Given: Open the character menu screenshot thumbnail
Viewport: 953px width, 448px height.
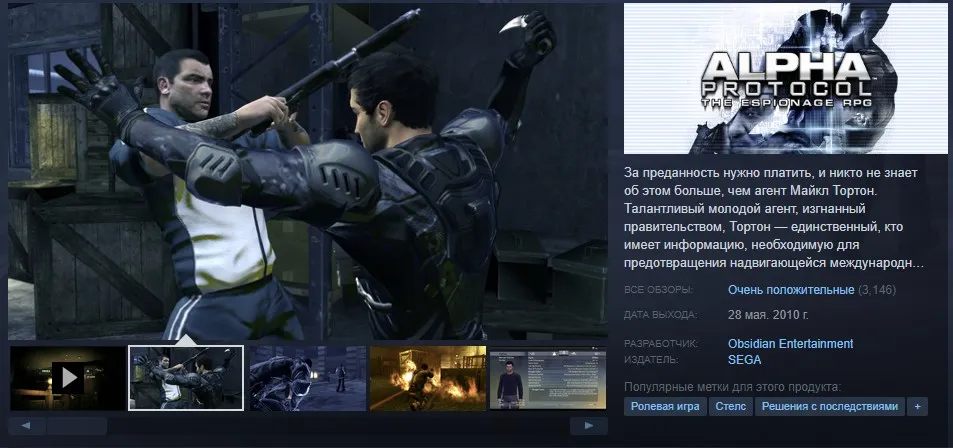Looking at the screenshot, I should pyautogui.click(x=548, y=378).
